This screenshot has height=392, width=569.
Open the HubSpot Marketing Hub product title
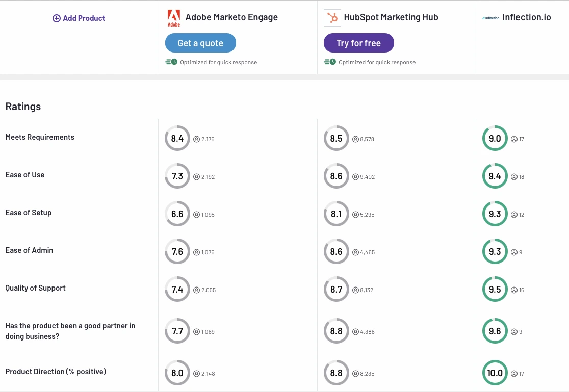point(391,17)
